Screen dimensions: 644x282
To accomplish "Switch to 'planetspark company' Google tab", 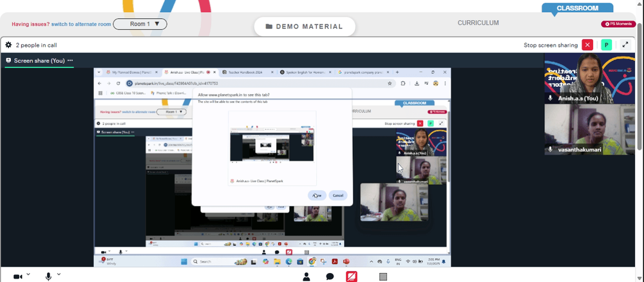I will 363,72.
